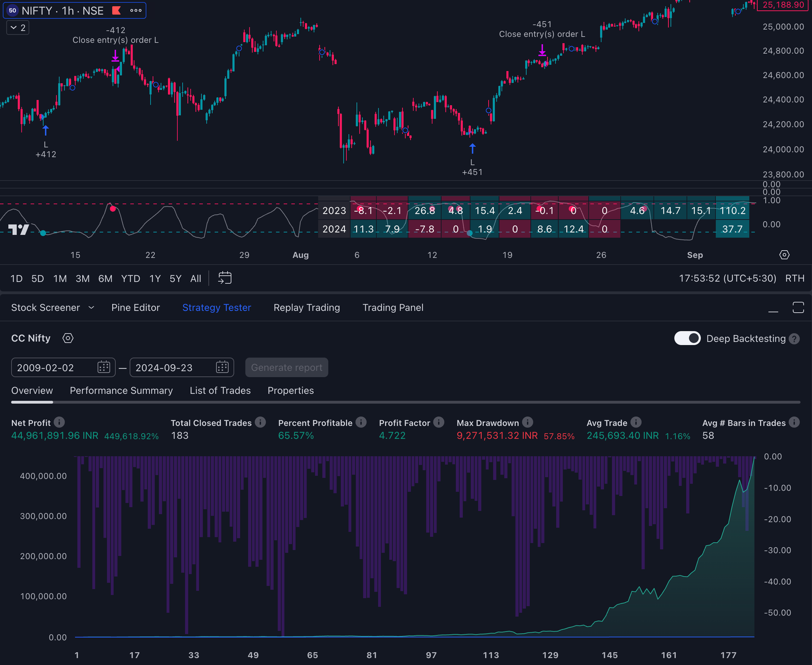The width and height of the screenshot is (812, 665).
Task: Show Percent Profitable info icon
Action: click(361, 422)
